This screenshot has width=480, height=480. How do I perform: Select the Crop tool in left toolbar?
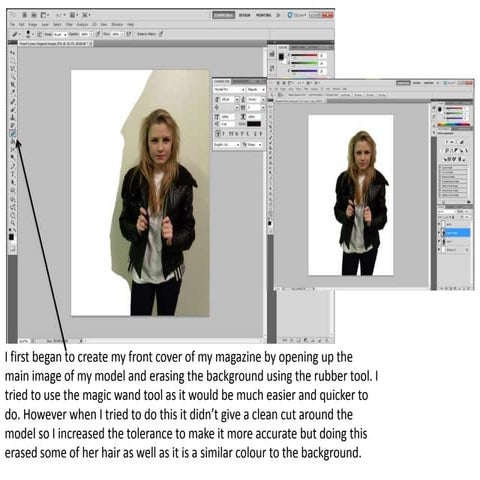12,84
